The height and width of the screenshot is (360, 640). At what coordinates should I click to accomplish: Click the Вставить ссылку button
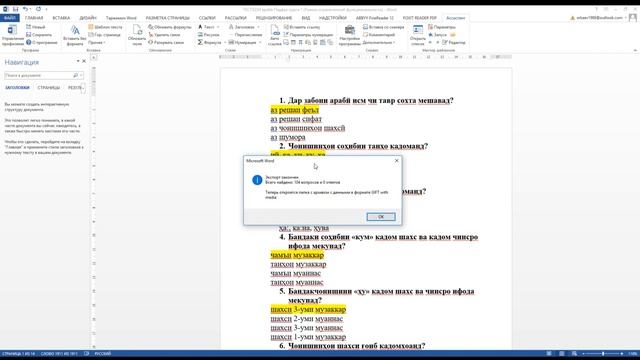(x=302, y=27)
